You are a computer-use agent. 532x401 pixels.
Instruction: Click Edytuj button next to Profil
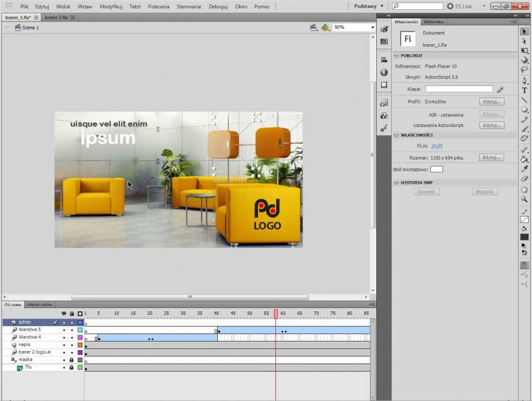pyautogui.click(x=491, y=102)
